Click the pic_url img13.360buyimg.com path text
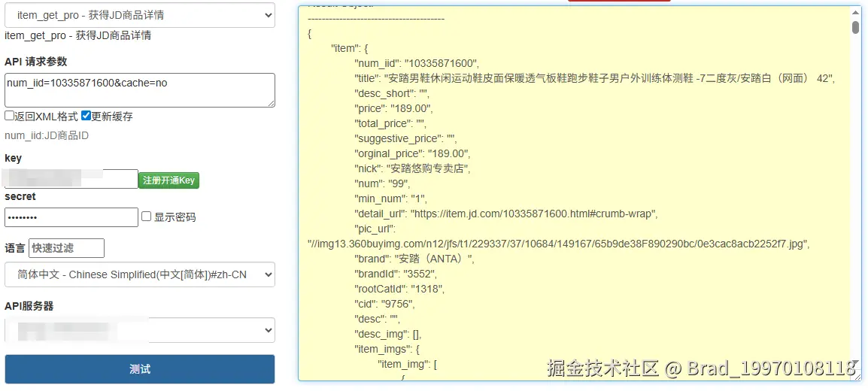The image size is (868, 391). 559,244
